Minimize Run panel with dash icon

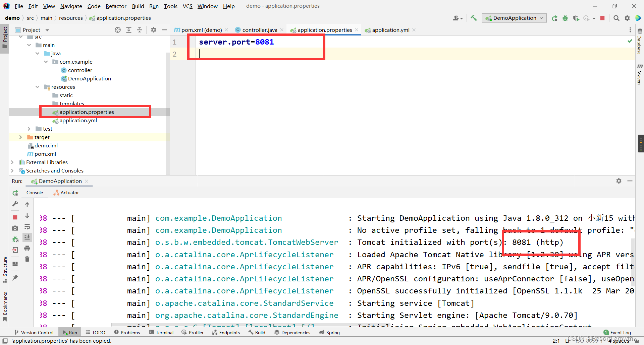click(630, 181)
